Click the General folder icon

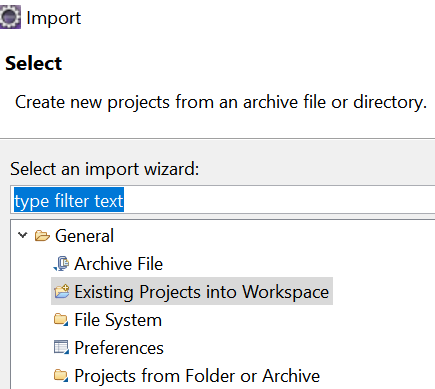click(x=42, y=236)
